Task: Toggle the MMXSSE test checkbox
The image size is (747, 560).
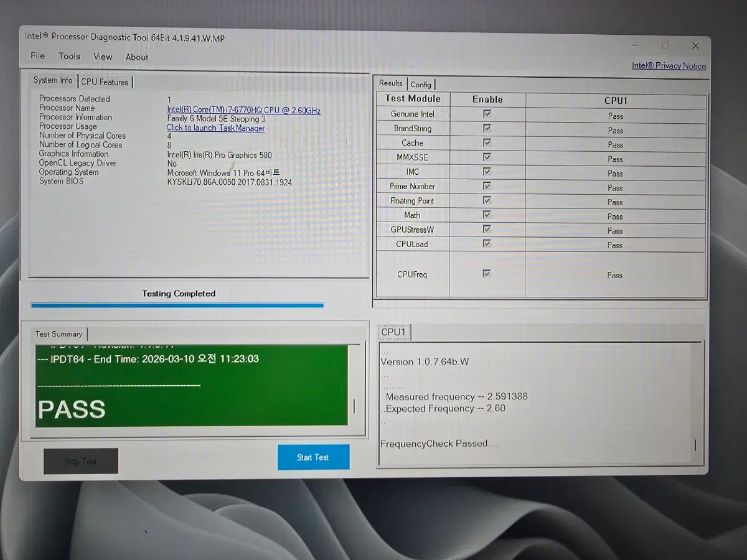Action: (487, 157)
